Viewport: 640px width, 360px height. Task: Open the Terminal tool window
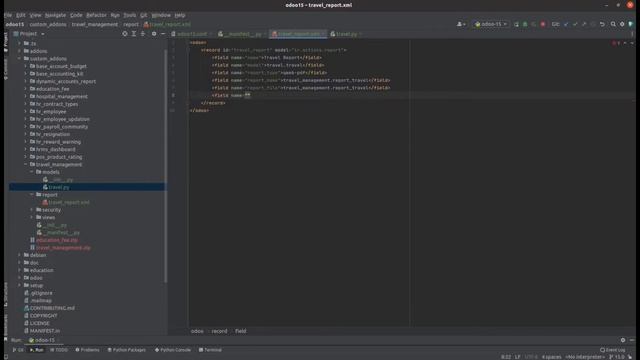(210, 350)
